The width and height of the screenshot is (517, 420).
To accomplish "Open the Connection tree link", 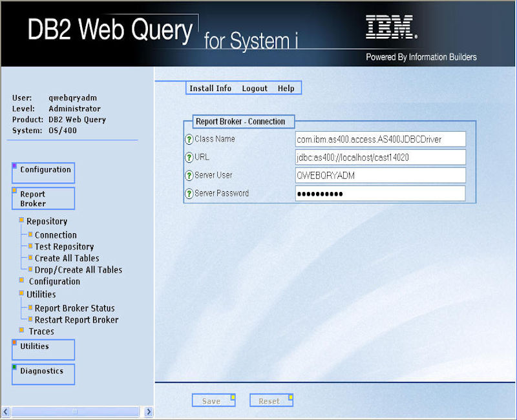I will 56,235.
